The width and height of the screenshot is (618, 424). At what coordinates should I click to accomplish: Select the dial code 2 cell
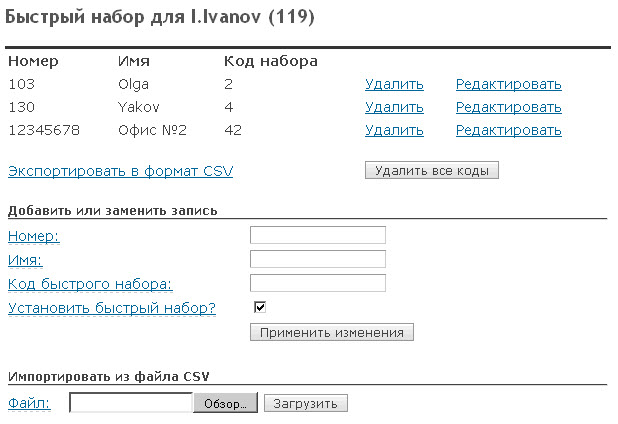tap(229, 84)
